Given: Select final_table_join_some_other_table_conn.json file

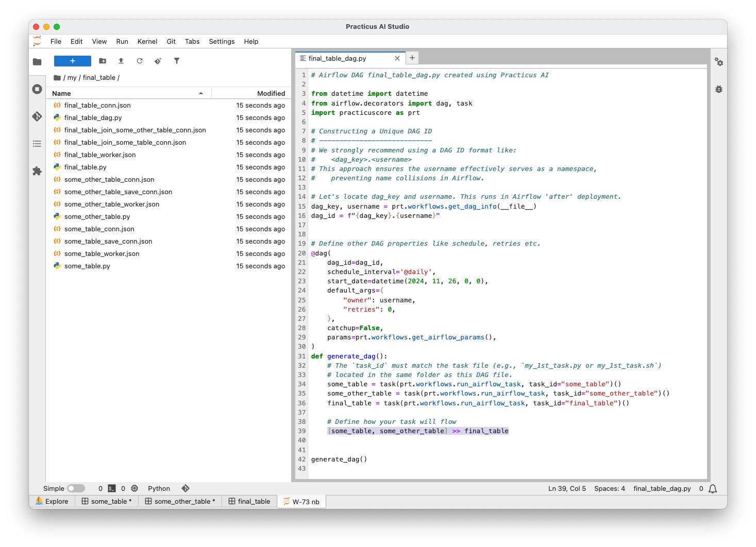Looking at the screenshot, I should 169,130.
